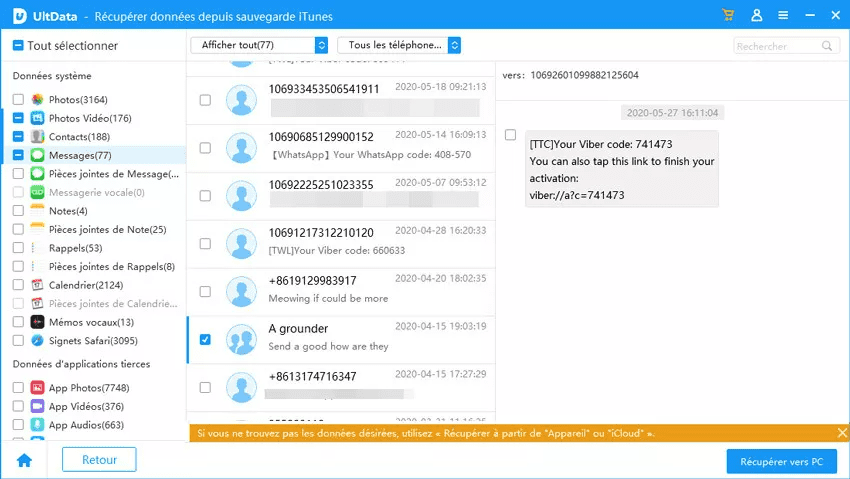850x479 pixels.
Task: Open the title bar hamburger menu
Action: point(782,16)
